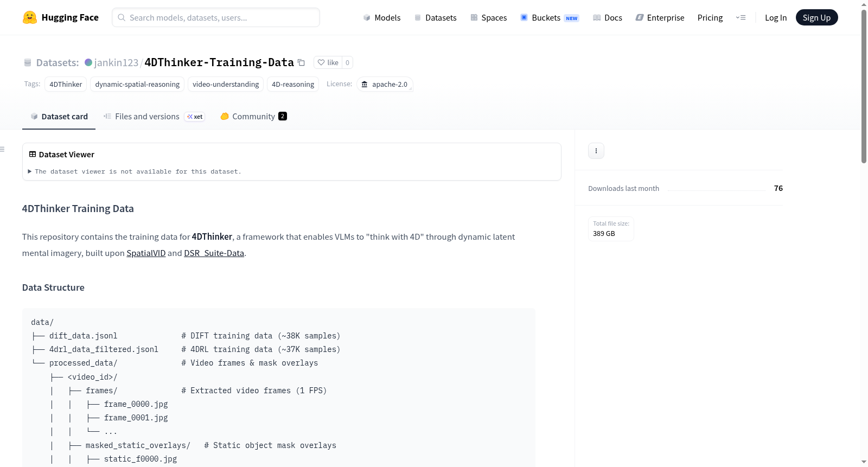Open the Docs page
Image resolution: width=868 pixels, height=467 pixels.
608,18
